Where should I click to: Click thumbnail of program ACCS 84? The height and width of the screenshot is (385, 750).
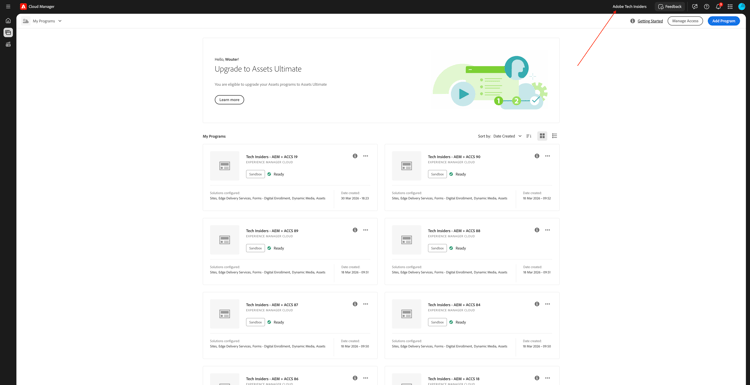tap(407, 314)
